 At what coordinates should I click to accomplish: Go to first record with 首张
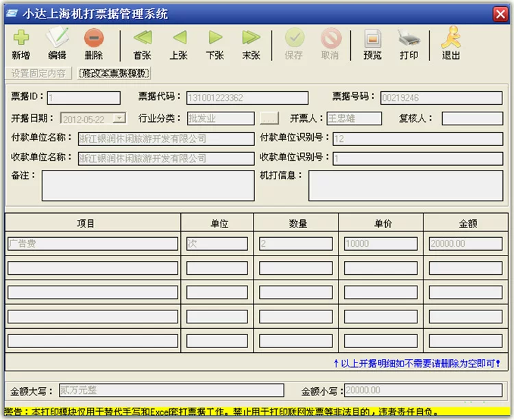click(x=143, y=38)
